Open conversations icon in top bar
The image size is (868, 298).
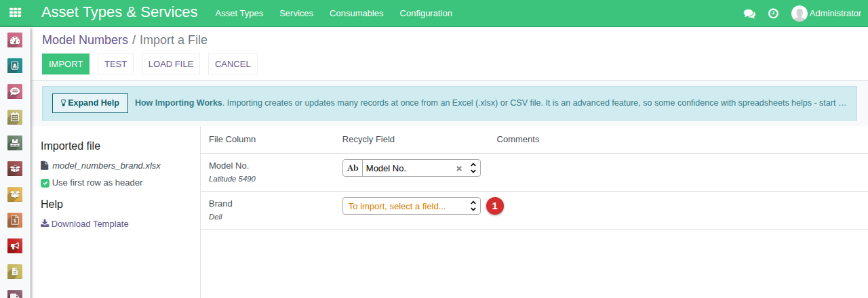pyautogui.click(x=749, y=14)
